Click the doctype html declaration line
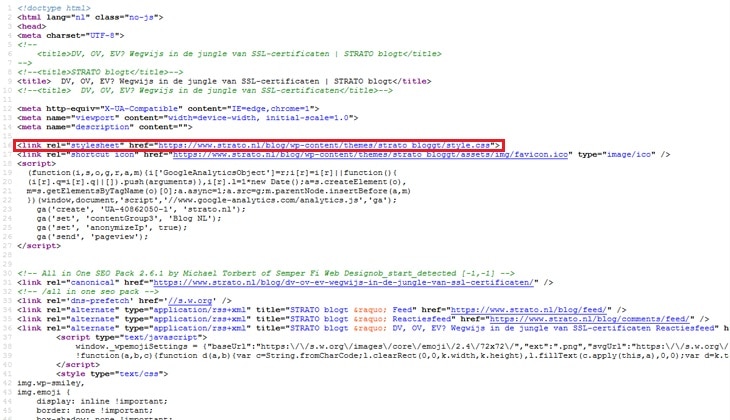Image resolution: width=730 pixels, height=420 pixels. pyautogui.click(x=54, y=8)
